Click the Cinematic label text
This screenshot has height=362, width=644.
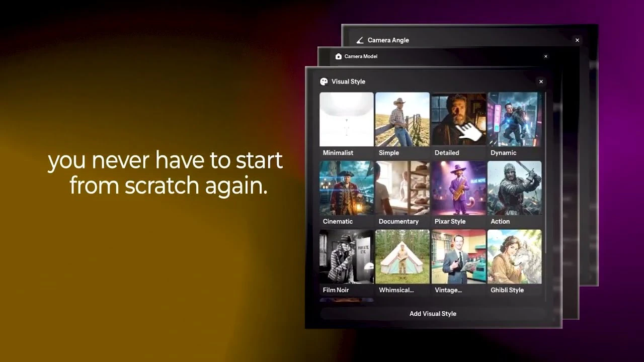338,221
